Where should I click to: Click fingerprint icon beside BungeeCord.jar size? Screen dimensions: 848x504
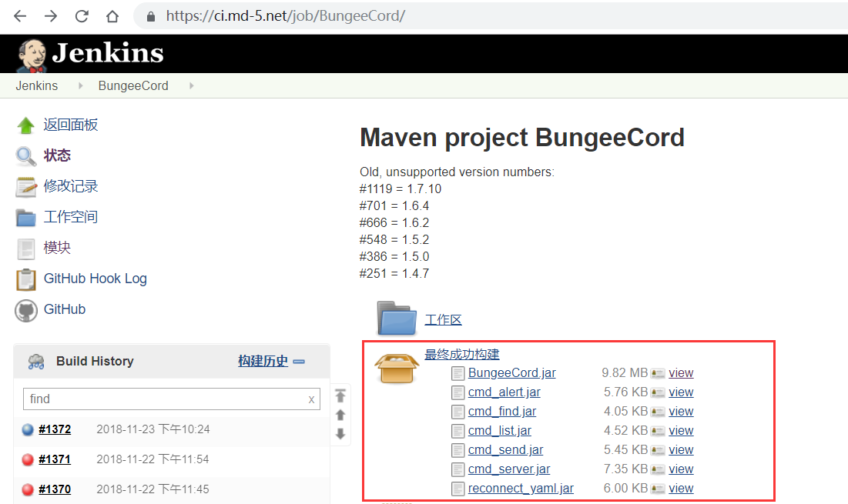658,374
